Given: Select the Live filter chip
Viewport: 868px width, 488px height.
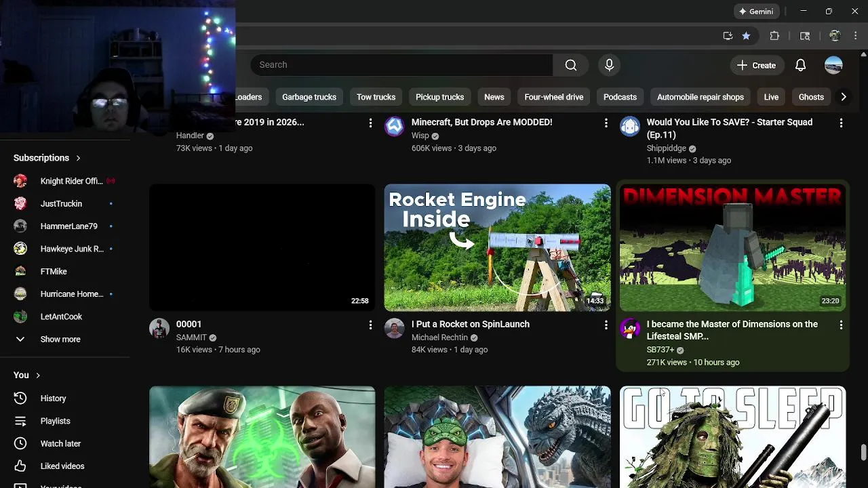Looking at the screenshot, I should (x=771, y=97).
